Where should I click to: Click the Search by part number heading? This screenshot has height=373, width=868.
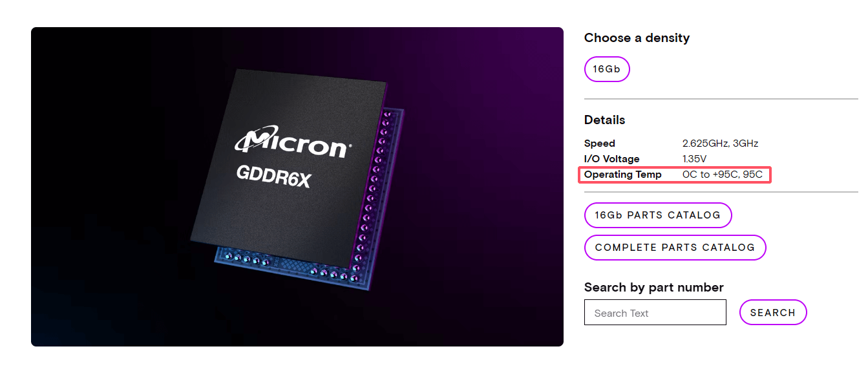(x=653, y=287)
